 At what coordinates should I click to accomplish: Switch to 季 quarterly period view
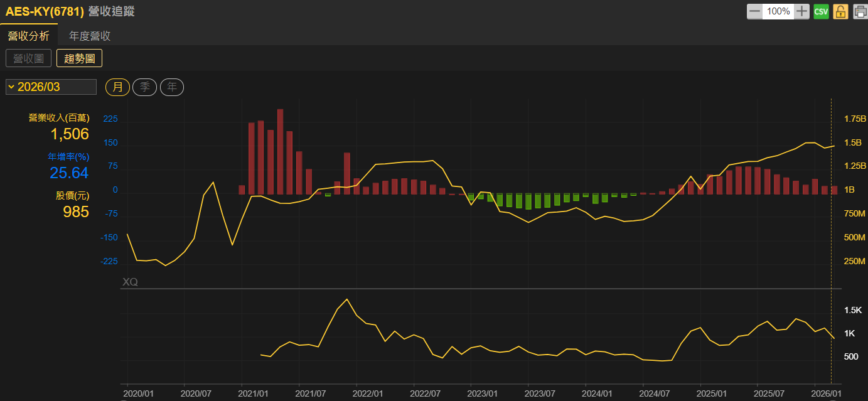[144, 87]
